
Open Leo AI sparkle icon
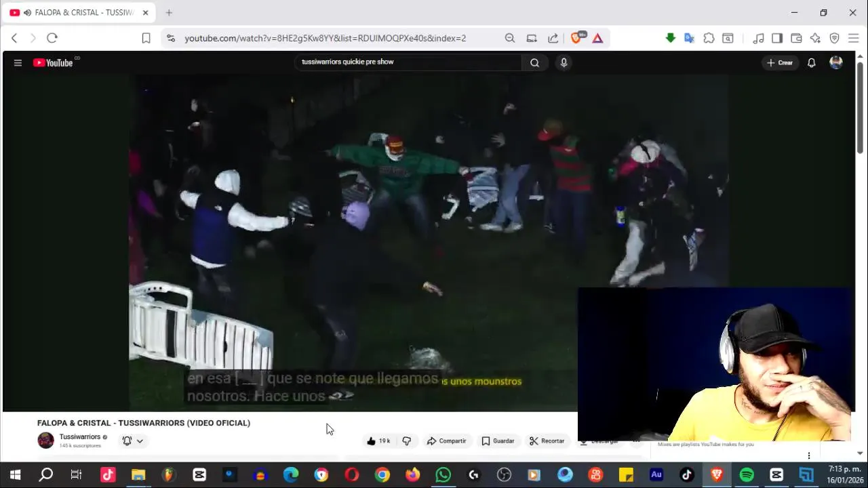(x=815, y=38)
